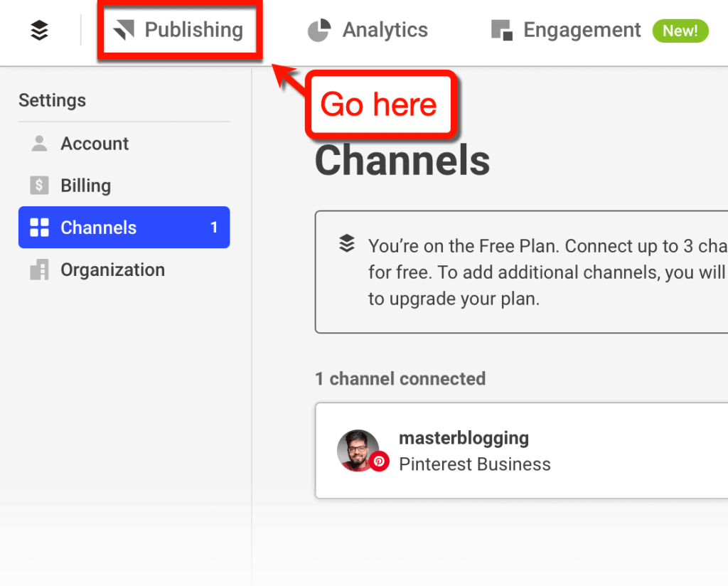Click the Organization building icon

tap(38, 270)
